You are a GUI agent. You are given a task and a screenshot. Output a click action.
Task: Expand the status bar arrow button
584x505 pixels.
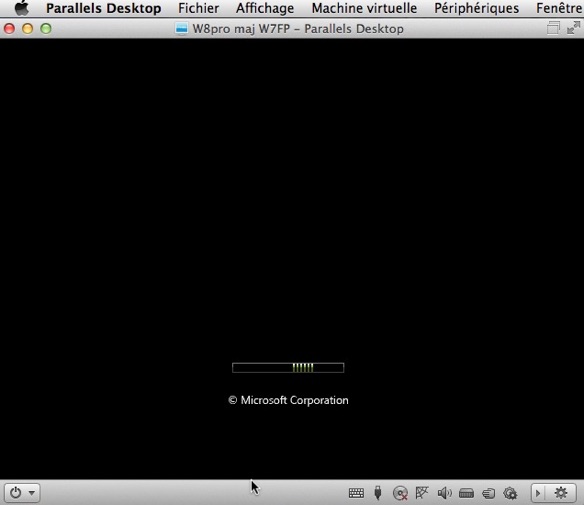click(x=538, y=493)
